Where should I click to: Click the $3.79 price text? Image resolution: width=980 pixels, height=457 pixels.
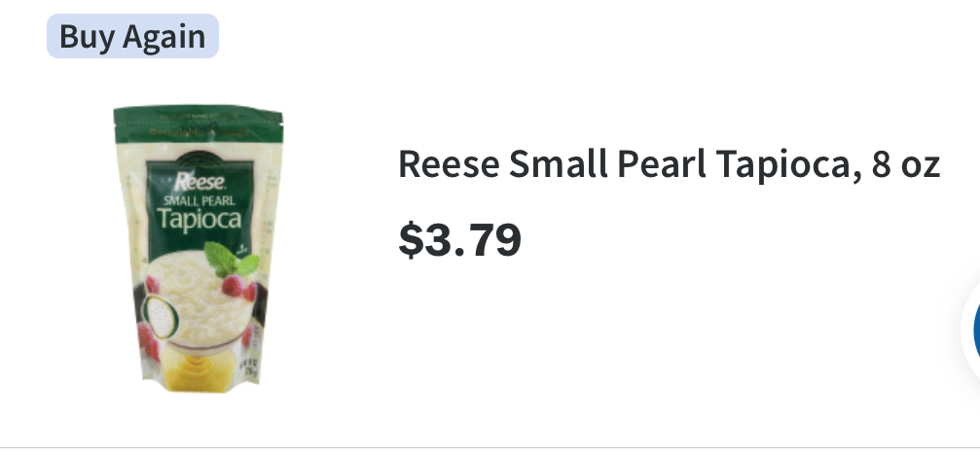pyautogui.click(x=460, y=240)
